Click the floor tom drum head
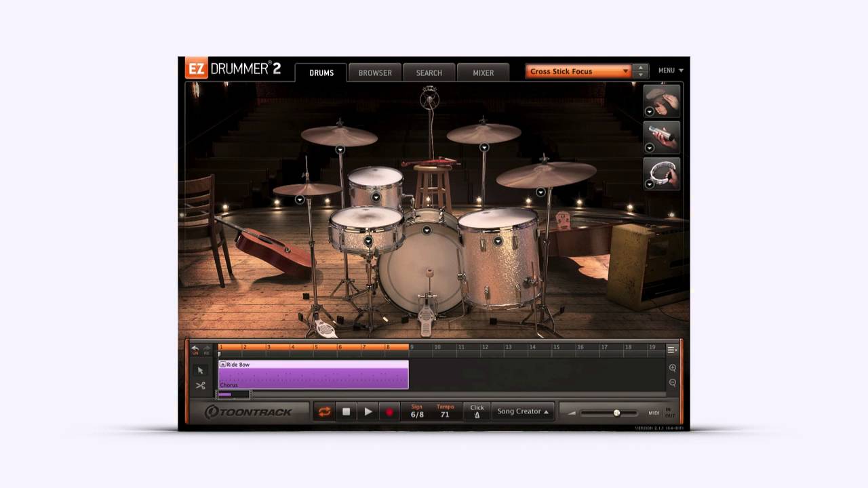The width and height of the screenshot is (868, 488). click(498, 218)
